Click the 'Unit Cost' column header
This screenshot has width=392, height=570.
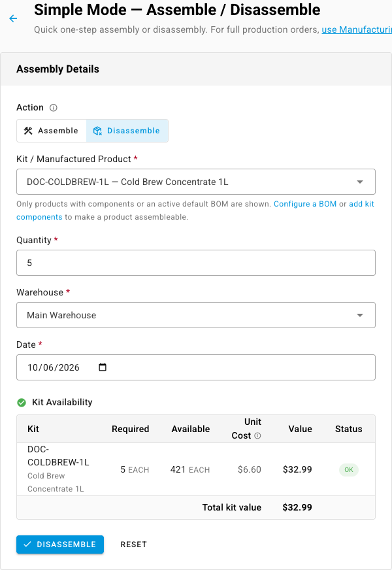(x=246, y=429)
